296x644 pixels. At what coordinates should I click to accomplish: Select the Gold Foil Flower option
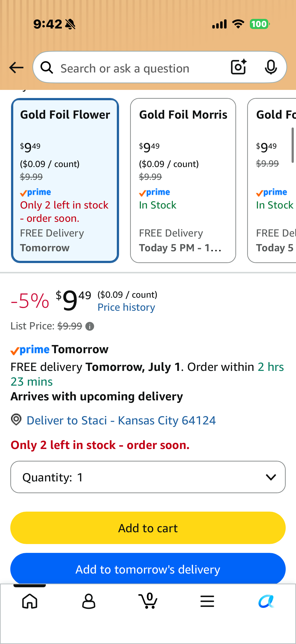[x=65, y=180]
